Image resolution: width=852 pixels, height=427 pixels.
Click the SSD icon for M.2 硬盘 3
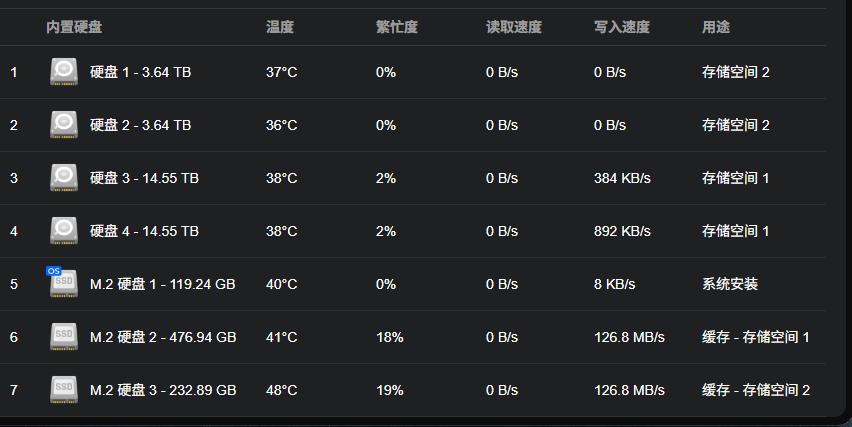point(64,390)
